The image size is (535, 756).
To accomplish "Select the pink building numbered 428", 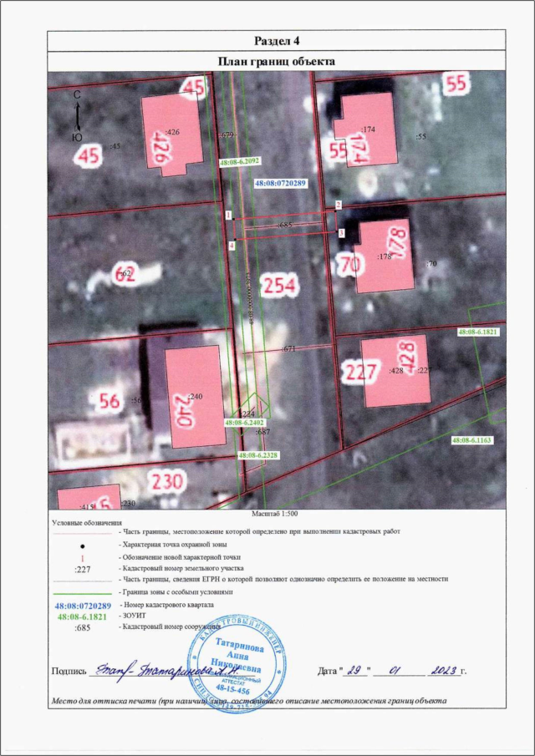I will pos(395,370).
